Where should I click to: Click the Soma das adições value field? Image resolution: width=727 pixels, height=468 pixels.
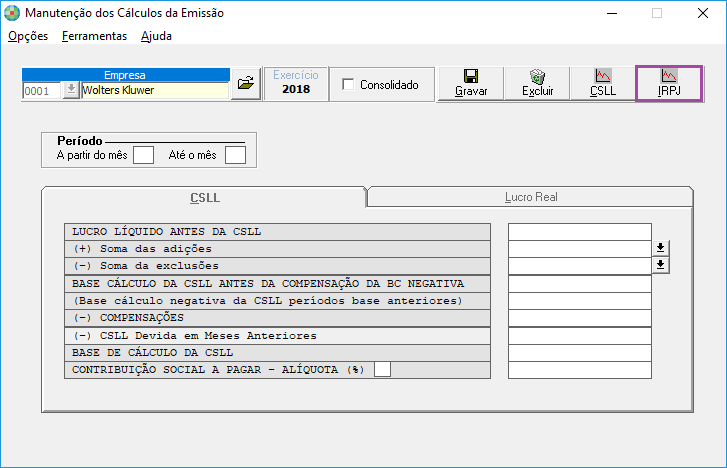coord(580,249)
